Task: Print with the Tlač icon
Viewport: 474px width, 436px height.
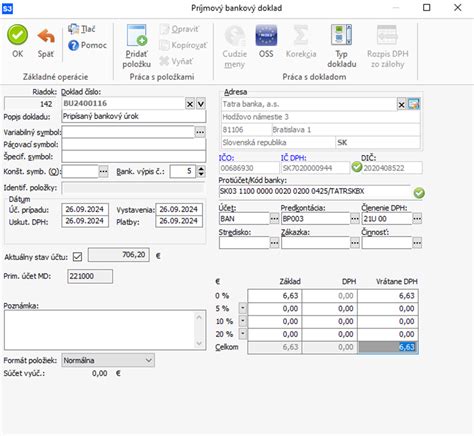Action: coord(73,29)
